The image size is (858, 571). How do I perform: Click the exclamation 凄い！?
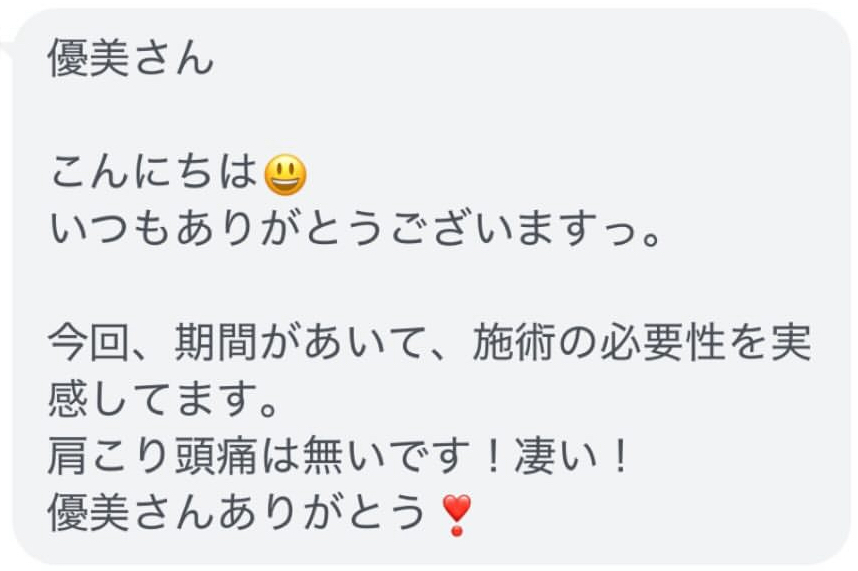[x=572, y=457]
